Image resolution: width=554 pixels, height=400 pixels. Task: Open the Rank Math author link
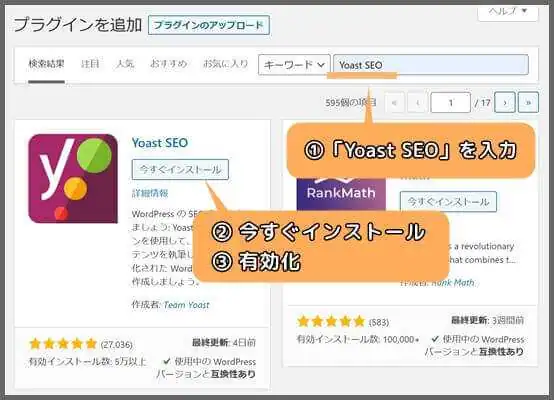[453, 283]
